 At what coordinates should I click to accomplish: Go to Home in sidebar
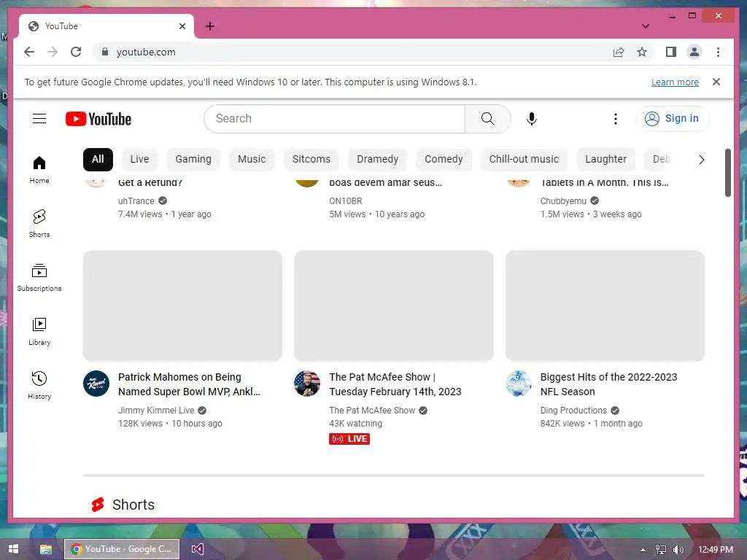coord(39,170)
